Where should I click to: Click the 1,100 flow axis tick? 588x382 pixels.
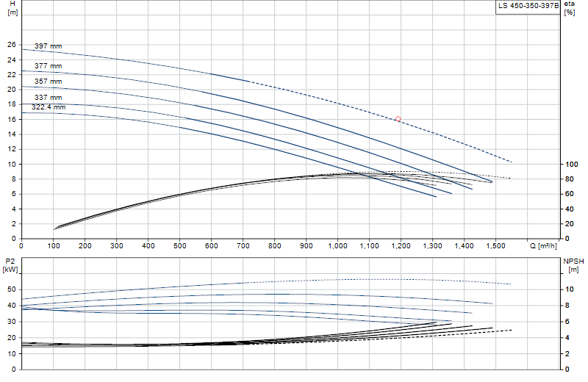370,246
